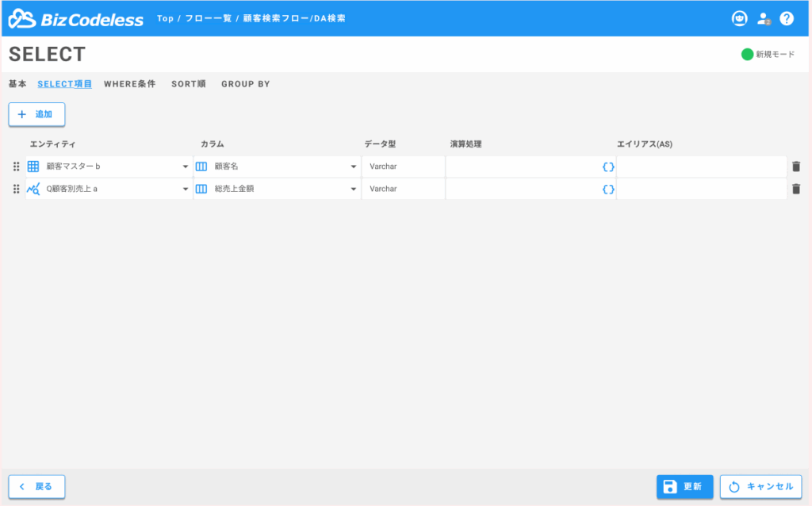Delete the 総売上金額 row with trash icon
Viewport: 812px width, 506px height.
pyautogui.click(x=796, y=189)
